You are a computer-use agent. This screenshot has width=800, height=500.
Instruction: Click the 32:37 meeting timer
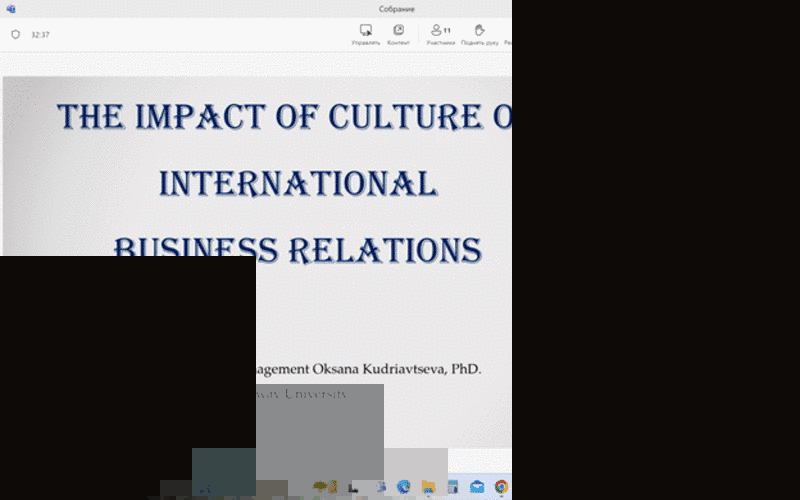(x=40, y=34)
